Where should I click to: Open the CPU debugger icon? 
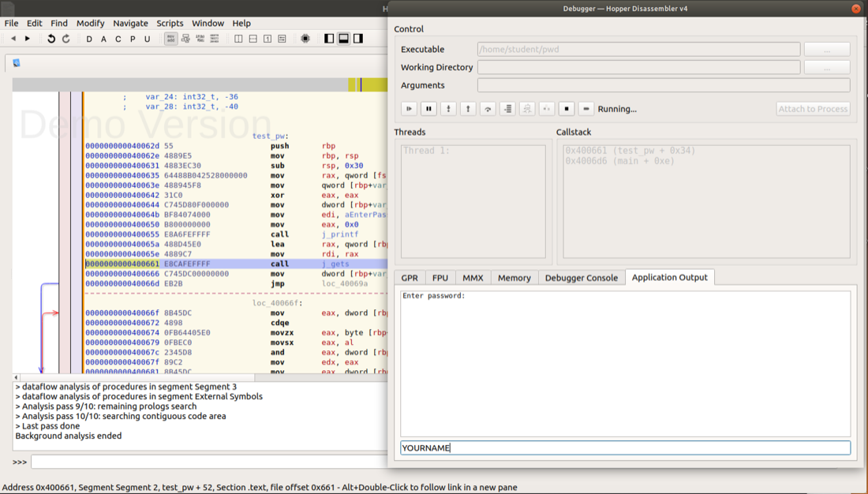point(305,39)
